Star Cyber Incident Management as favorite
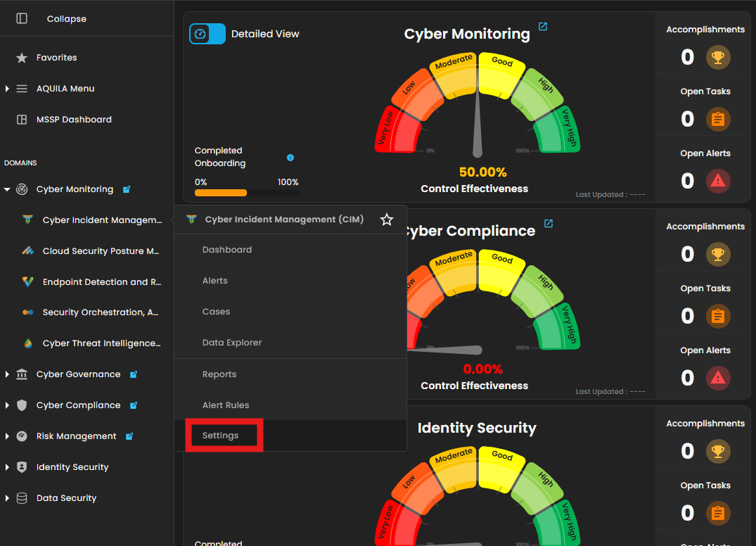The height and width of the screenshot is (546, 756). click(x=386, y=220)
